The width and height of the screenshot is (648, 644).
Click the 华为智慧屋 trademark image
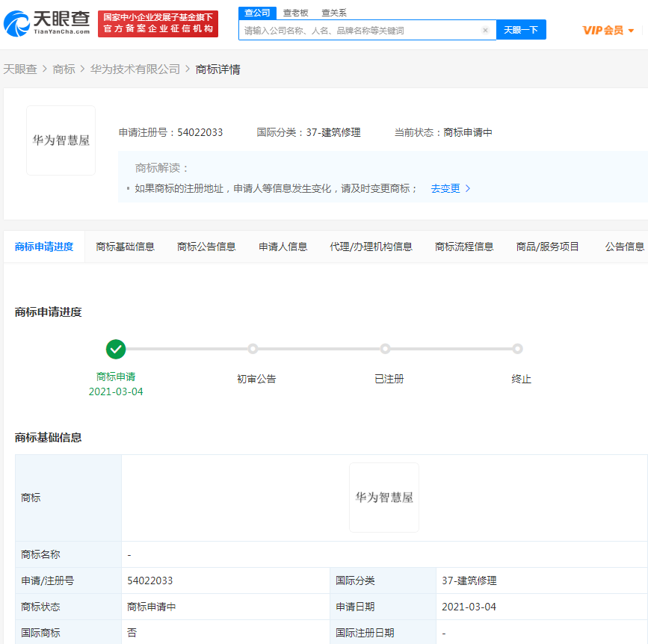(x=60, y=139)
